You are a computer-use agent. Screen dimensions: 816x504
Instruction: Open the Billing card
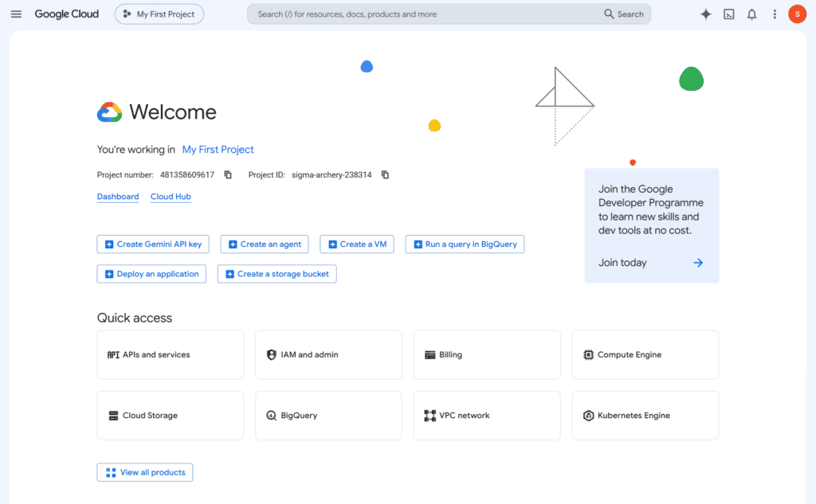[487, 355]
